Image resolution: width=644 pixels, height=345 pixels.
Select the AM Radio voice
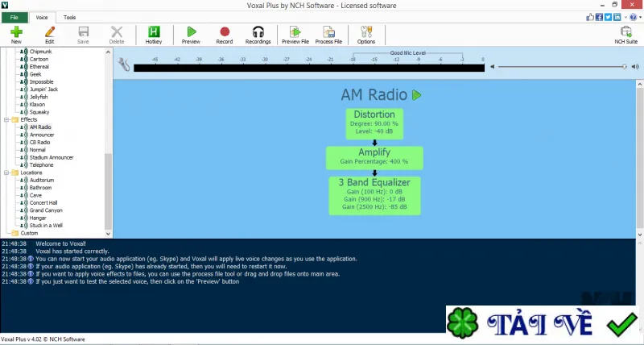click(x=40, y=127)
